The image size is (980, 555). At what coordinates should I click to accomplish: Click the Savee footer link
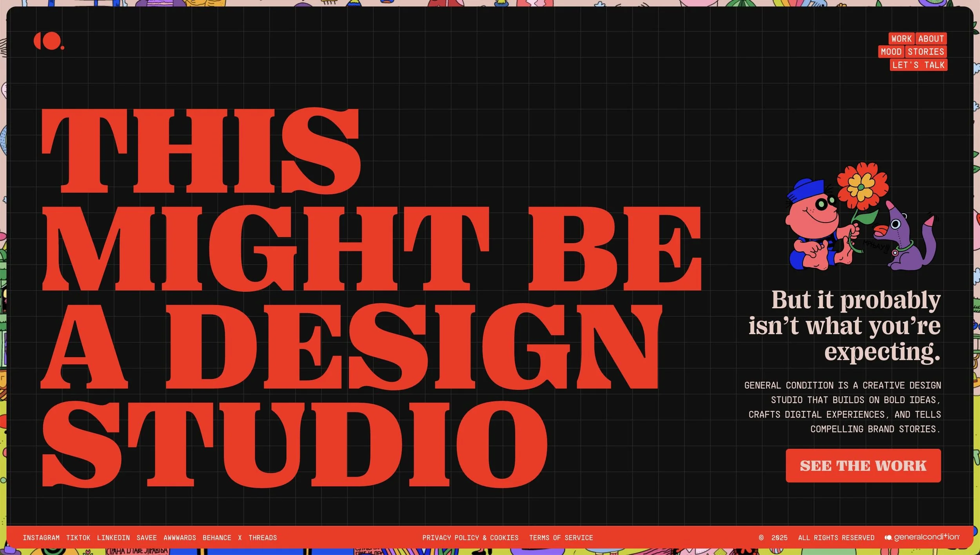pyautogui.click(x=147, y=538)
